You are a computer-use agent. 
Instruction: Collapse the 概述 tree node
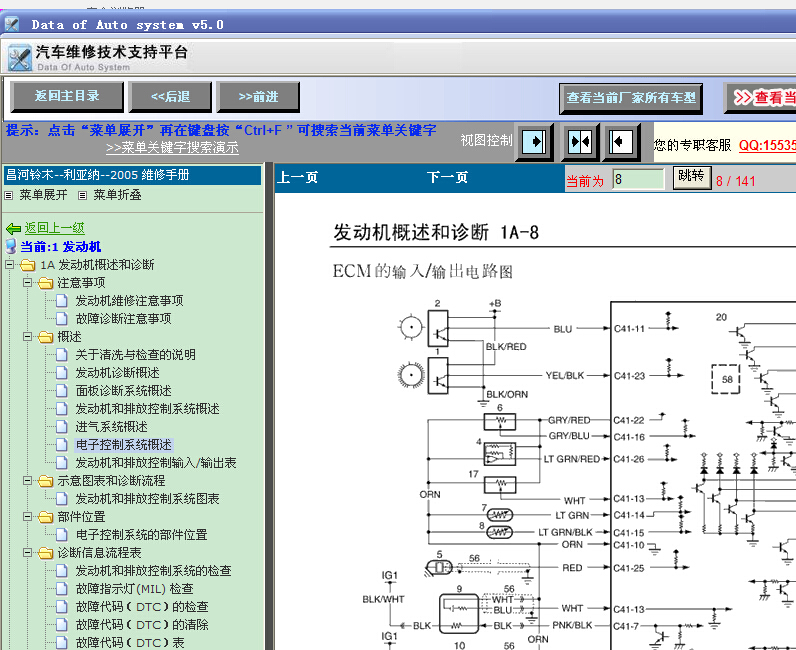click(28, 337)
